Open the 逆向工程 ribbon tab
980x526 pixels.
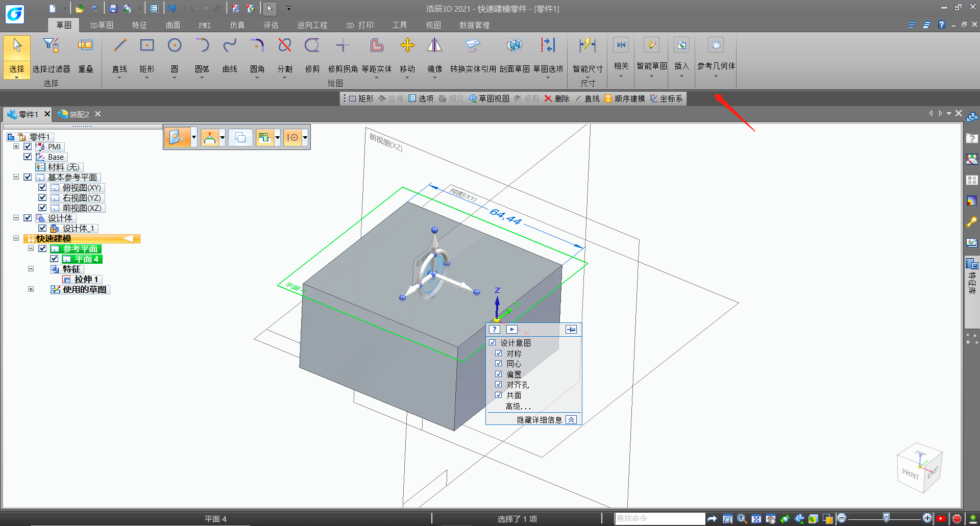(312, 25)
